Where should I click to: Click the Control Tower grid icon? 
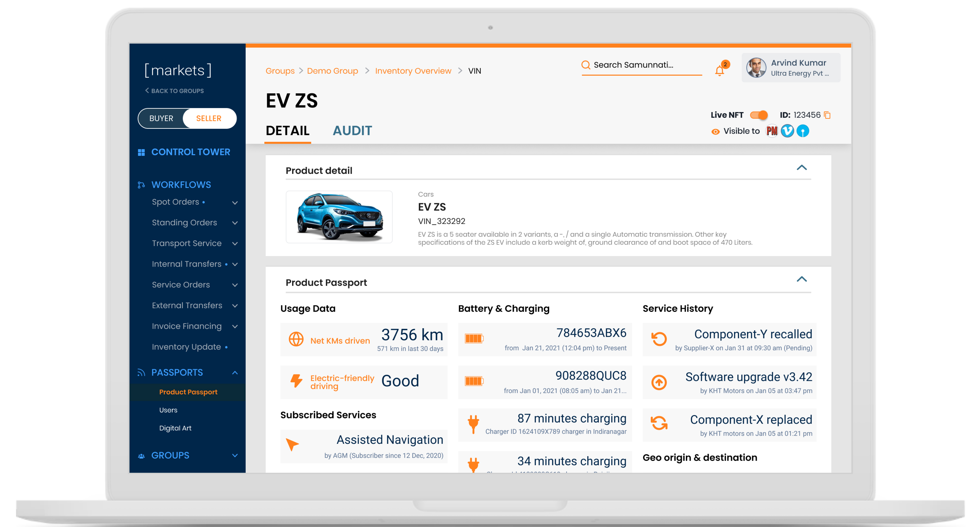pos(141,153)
